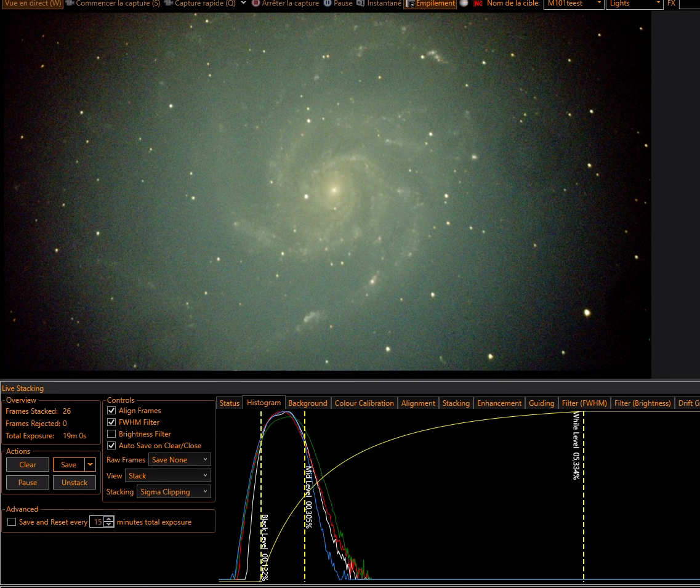
Task: Click the Instantané snapshot icon
Action: point(360,3)
